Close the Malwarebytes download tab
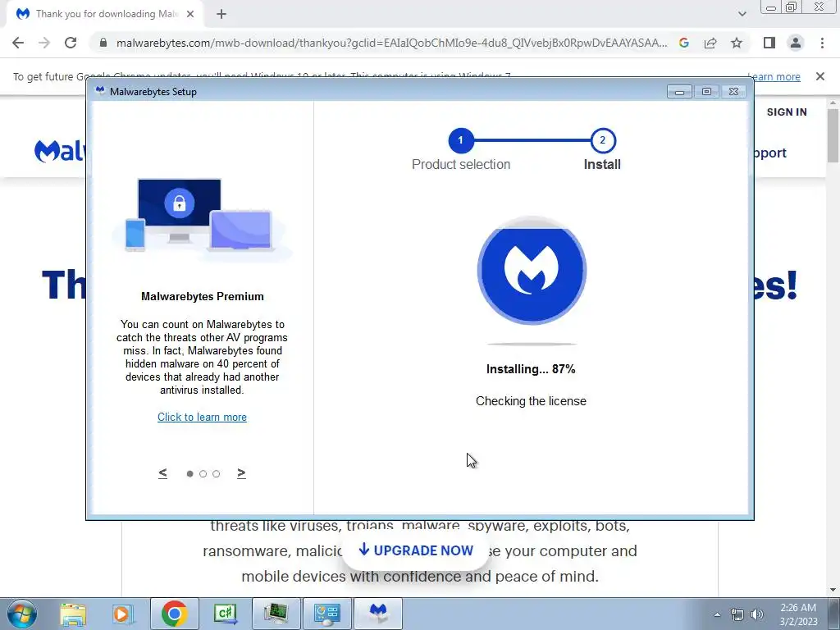The image size is (840, 630). pos(190,14)
